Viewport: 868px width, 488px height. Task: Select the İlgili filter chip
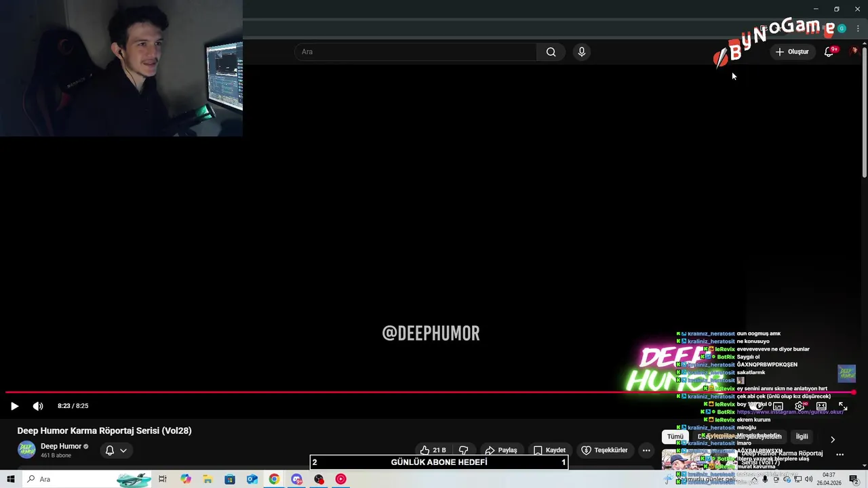pyautogui.click(x=802, y=437)
